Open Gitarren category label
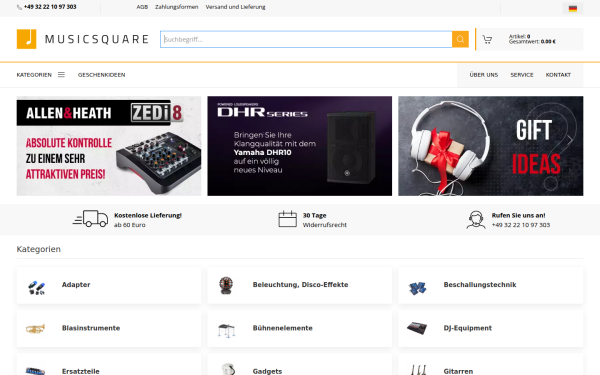Image resolution: width=600 pixels, height=375 pixels. [x=458, y=371]
